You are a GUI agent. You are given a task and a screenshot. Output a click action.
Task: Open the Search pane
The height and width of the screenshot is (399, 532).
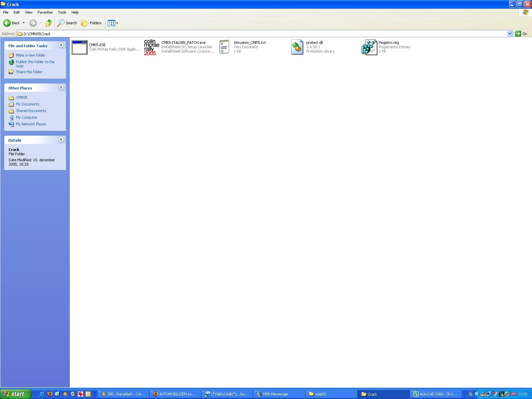[x=67, y=23]
